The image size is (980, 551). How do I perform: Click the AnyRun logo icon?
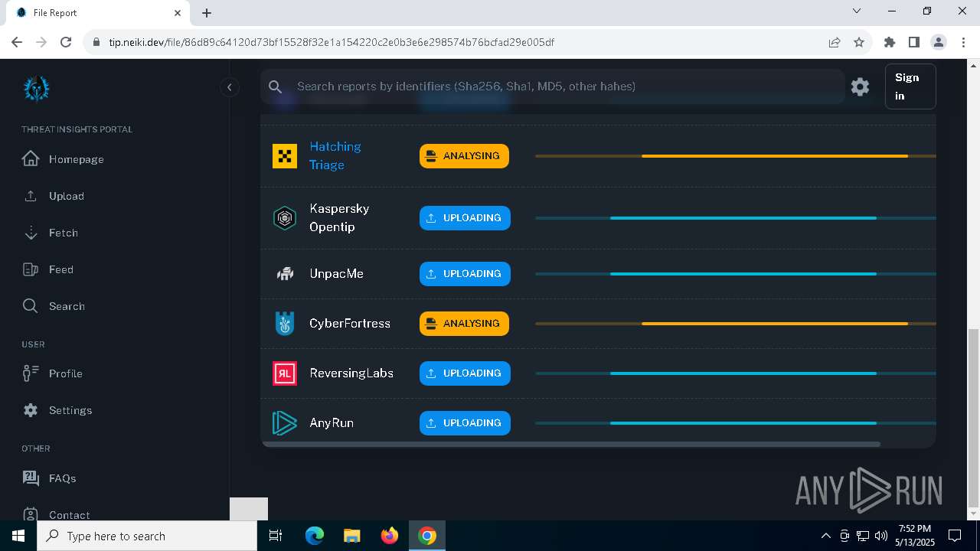pos(285,423)
